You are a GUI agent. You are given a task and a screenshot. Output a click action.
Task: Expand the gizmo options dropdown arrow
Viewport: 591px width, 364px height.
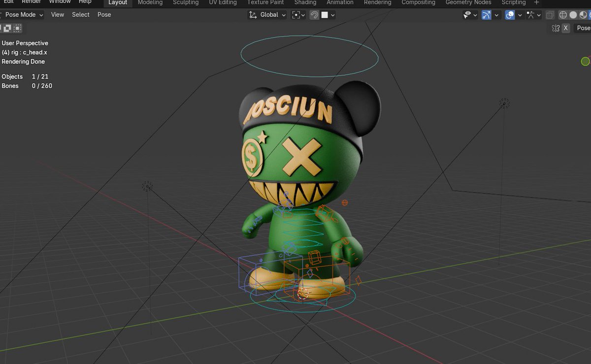tap(496, 15)
